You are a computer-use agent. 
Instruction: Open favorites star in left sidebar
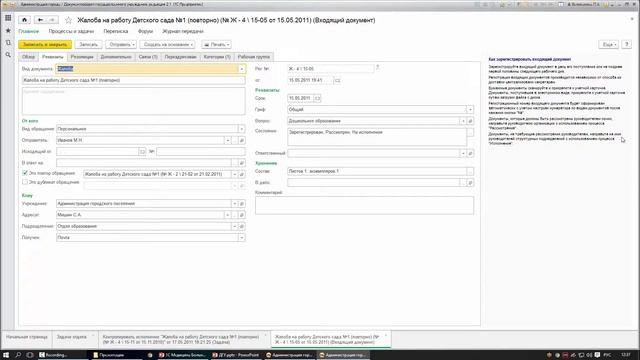(8, 31)
